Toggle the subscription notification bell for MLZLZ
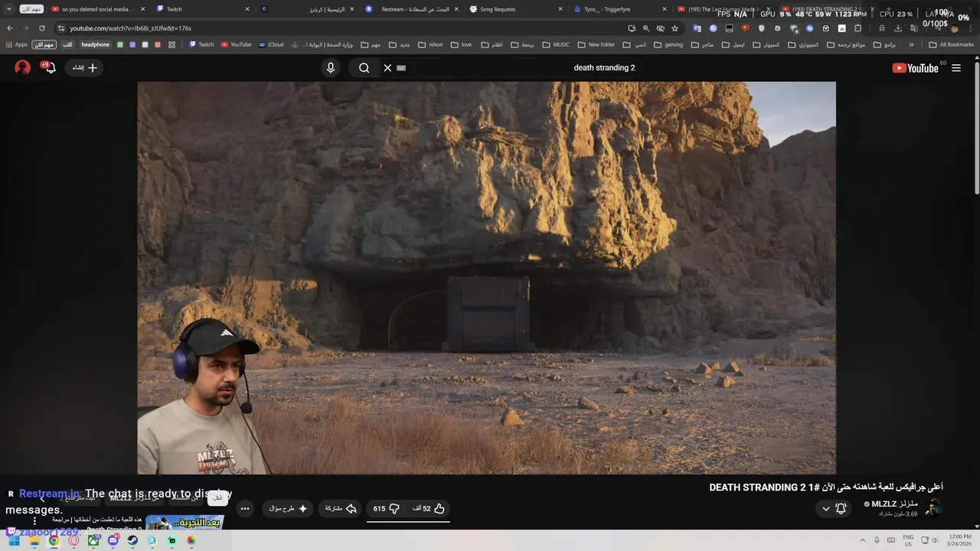 tap(841, 508)
